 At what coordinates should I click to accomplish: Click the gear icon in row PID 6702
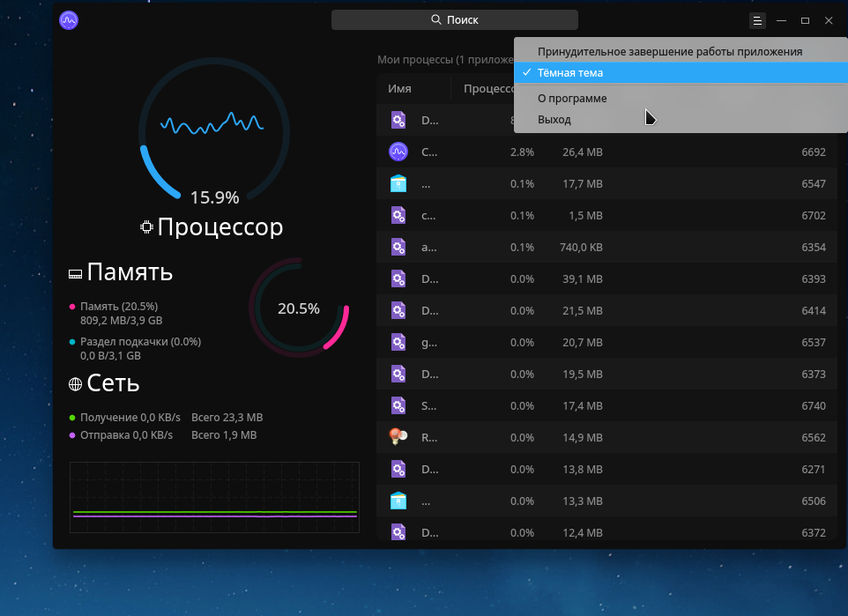[x=398, y=215]
